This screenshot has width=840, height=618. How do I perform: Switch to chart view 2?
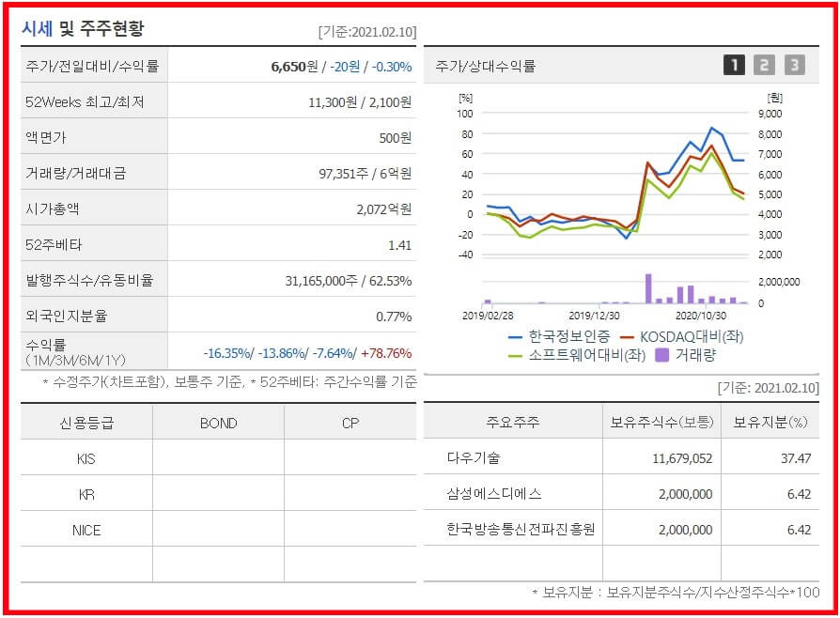point(764,66)
